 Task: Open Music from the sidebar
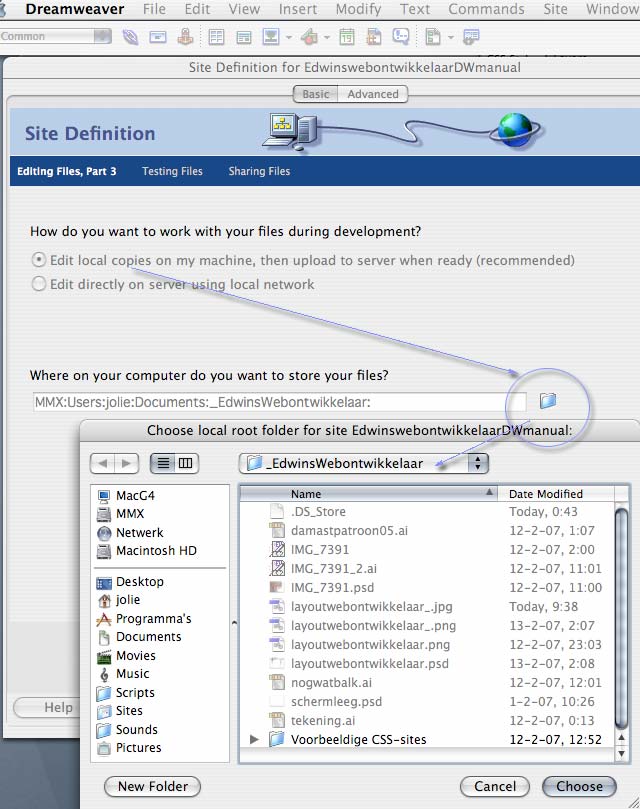(x=123, y=674)
